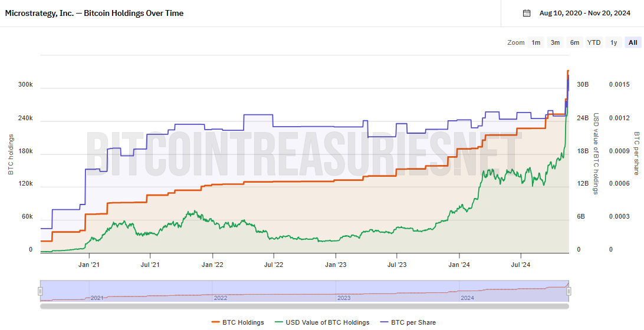Click the 0.0015 BTC per share axis label
This screenshot has height=330, width=644.
click(619, 84)
